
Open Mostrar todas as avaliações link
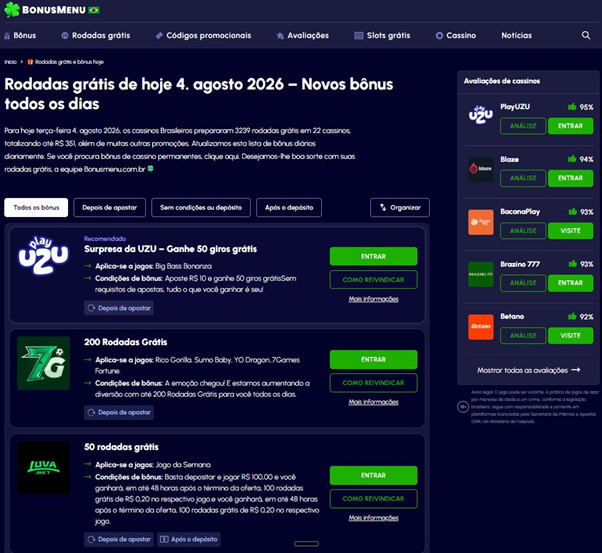(528, 370)
